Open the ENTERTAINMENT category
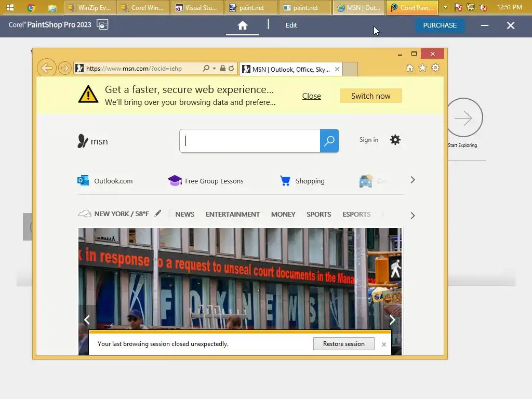The height and width of the screenshot is (399, 532). pyautogui.click(x=233, y=215)
